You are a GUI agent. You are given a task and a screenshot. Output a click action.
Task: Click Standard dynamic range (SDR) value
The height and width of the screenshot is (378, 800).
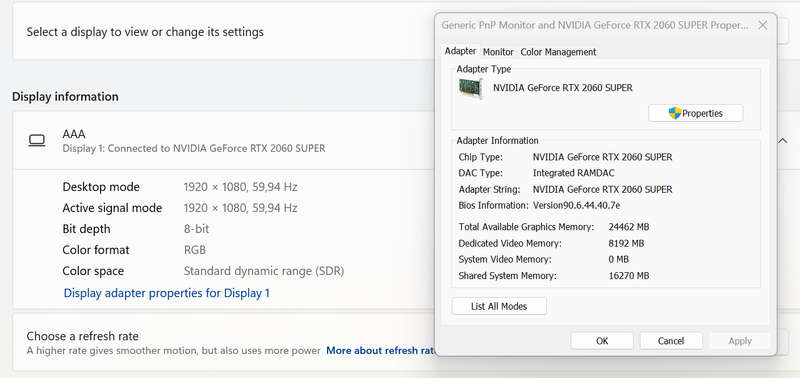[264, 271]
